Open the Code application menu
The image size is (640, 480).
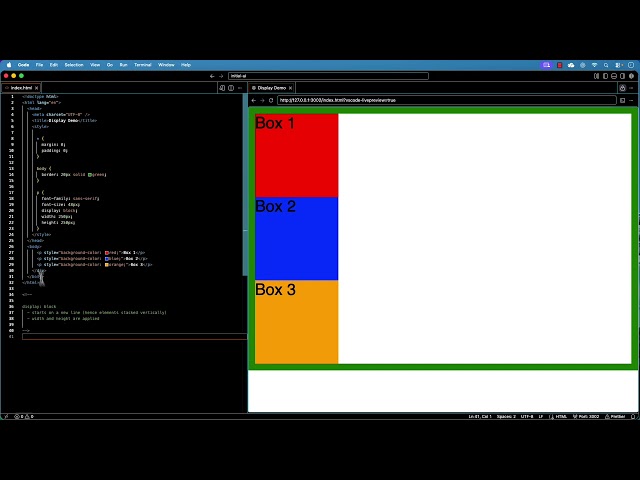click(x=23, y=65)
